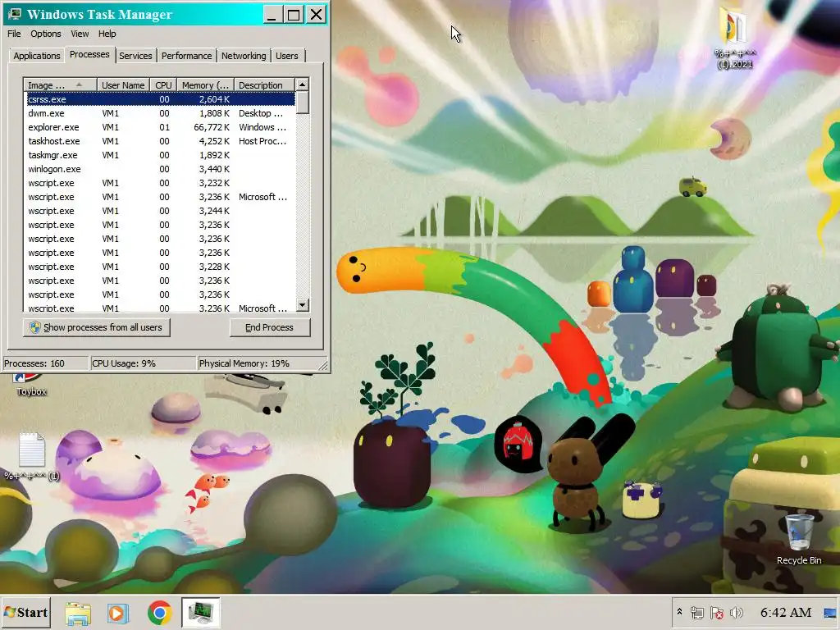Open Windows Explorer from the taskbar
Image resolution: width=840 pixels, height=630 pixels.
(x=78, y=613)
